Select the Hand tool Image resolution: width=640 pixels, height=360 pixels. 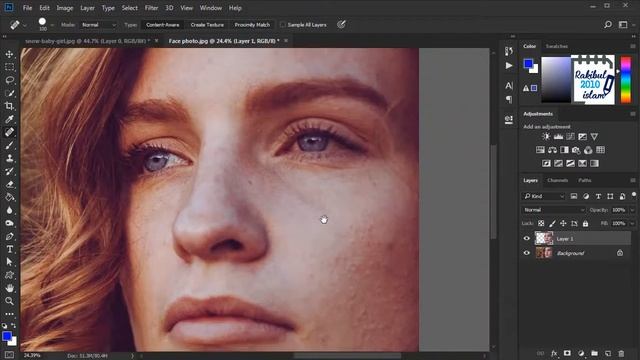[x=9, y=288]
